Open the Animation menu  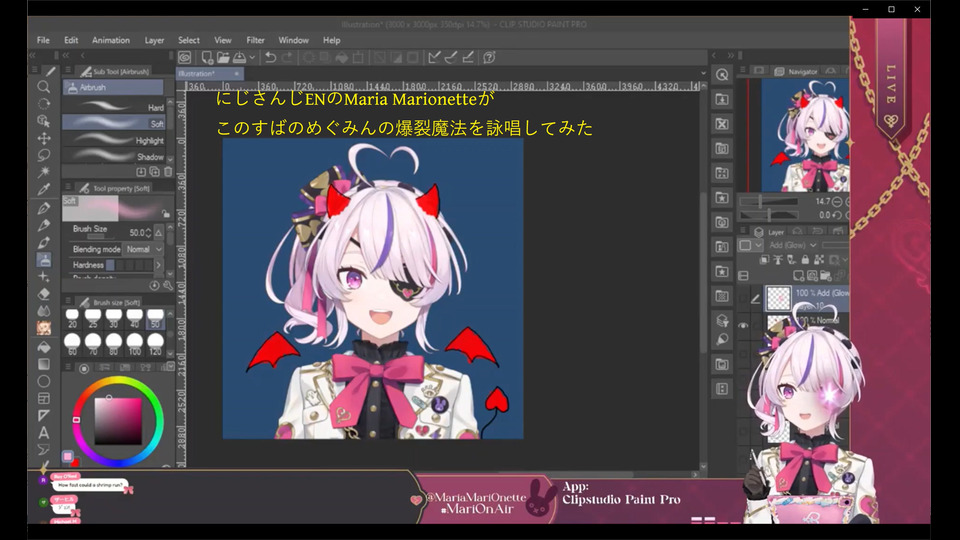(x=111, y=40)
